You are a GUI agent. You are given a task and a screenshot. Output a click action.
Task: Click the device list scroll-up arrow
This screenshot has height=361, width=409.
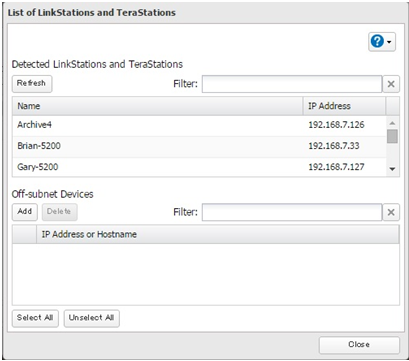pyautogui.click(x=392, y=123)
